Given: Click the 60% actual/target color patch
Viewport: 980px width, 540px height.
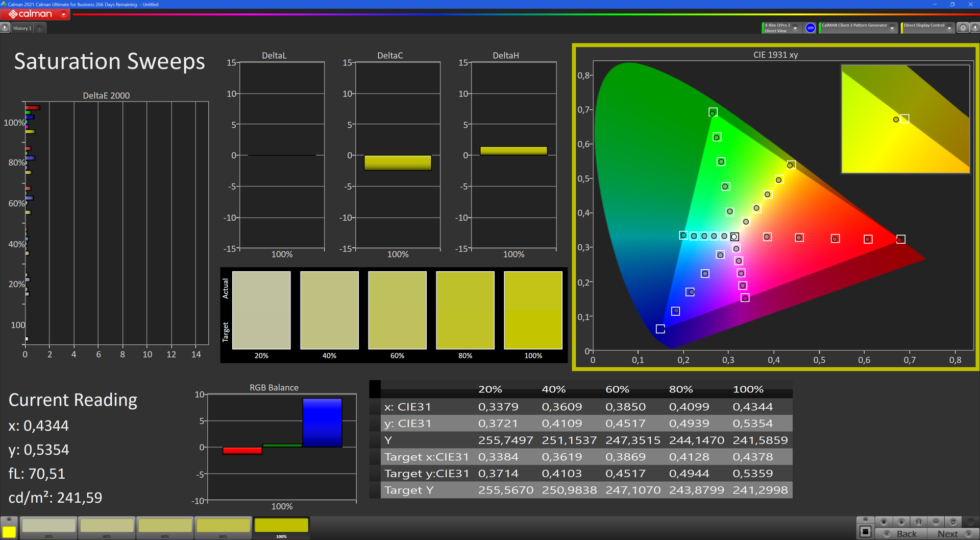Looking at the screenshot, I should click(397, 310).
